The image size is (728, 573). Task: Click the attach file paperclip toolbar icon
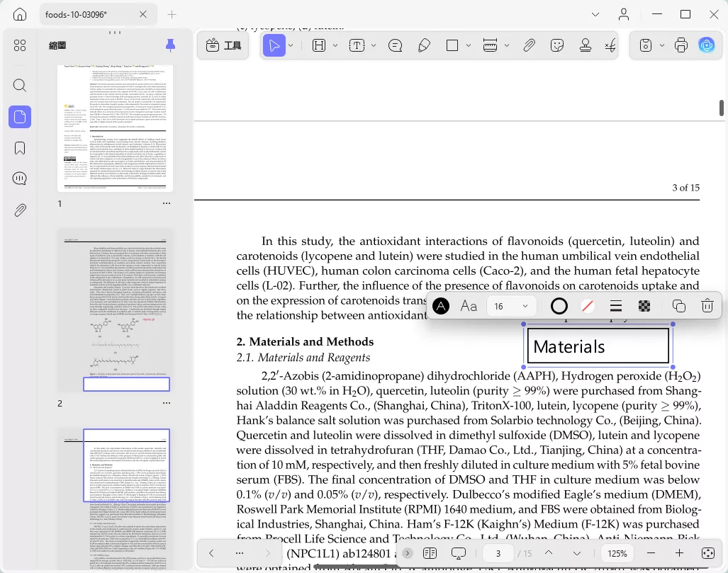coord(529,45)
